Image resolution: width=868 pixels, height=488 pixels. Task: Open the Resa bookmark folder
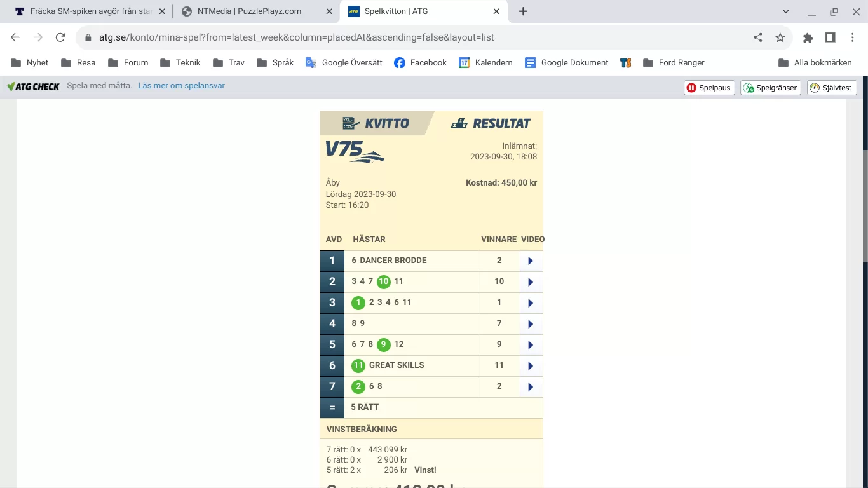[x=78, y=63]
